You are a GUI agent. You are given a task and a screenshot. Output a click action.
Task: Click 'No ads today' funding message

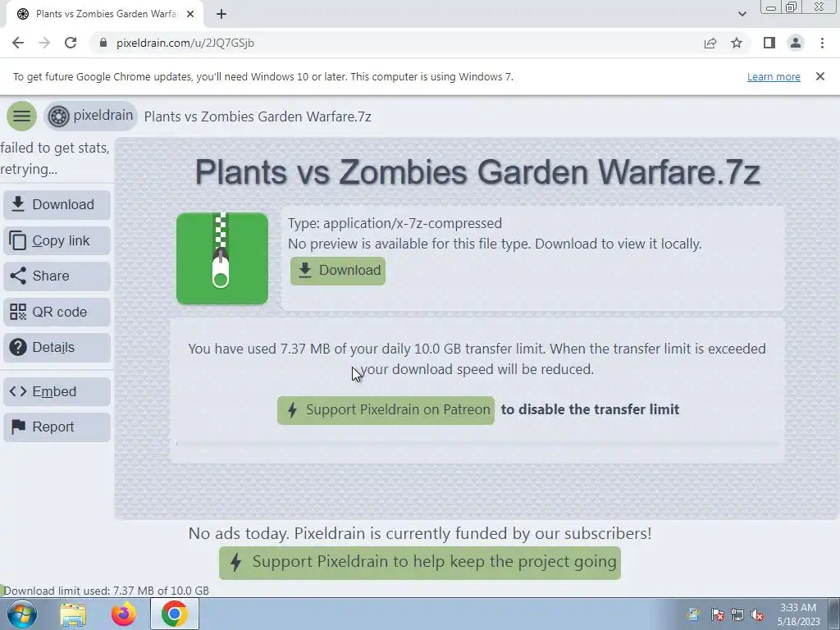pyautogui.click(x=420, y=533)
